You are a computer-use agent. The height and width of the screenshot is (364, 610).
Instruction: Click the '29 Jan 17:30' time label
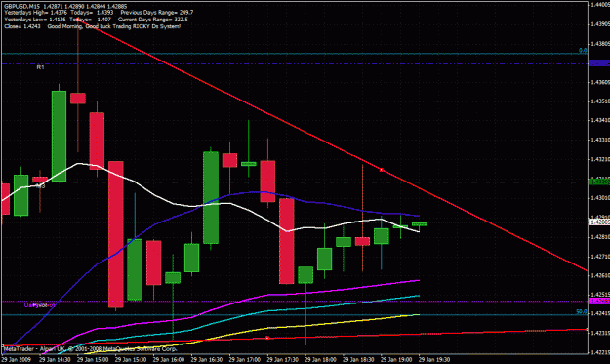click(283, 360)
